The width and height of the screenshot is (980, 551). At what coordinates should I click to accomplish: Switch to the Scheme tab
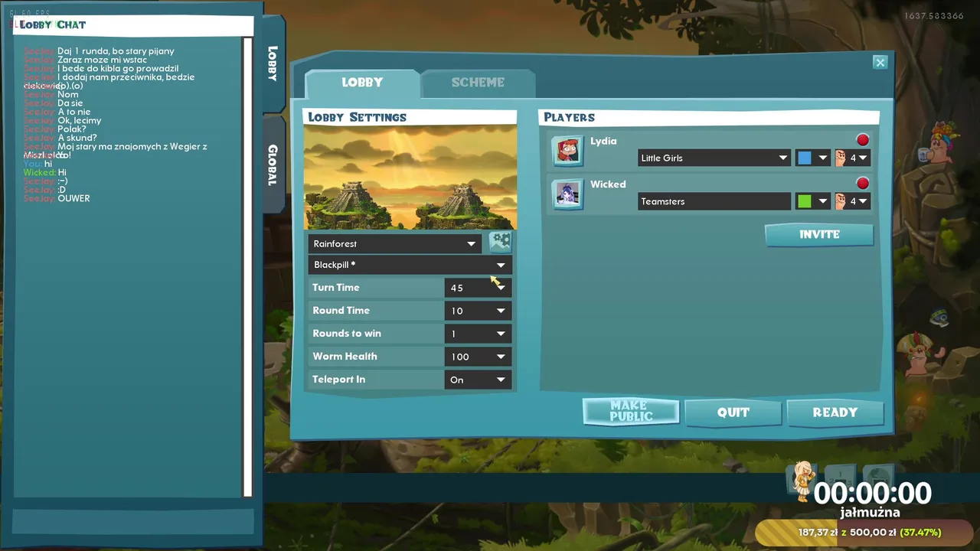point(478,83)
